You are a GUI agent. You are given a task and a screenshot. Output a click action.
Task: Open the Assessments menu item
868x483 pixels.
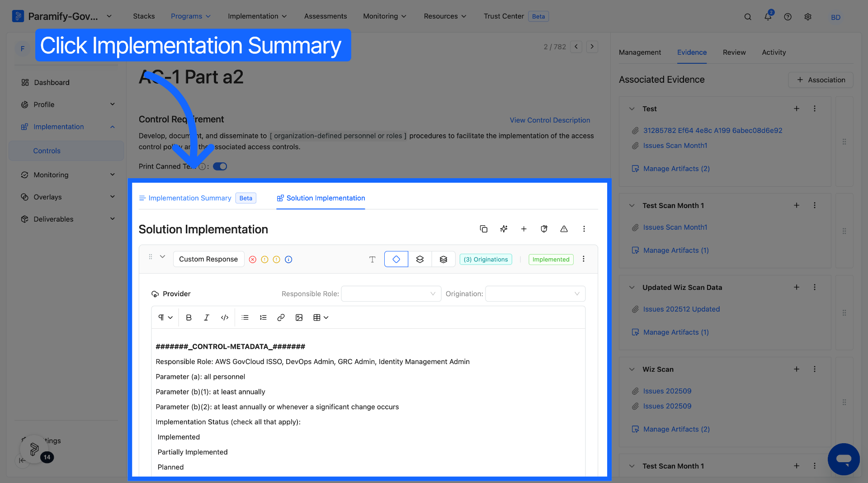pyautogui.click(x=325, y=16)
